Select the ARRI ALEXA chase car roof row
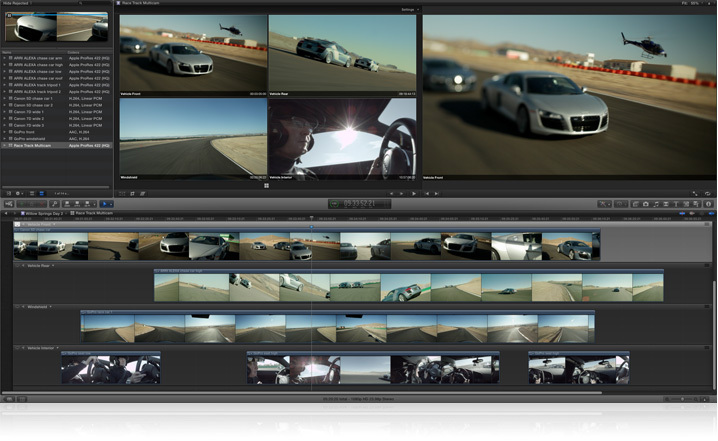 [x=56, y=78]
